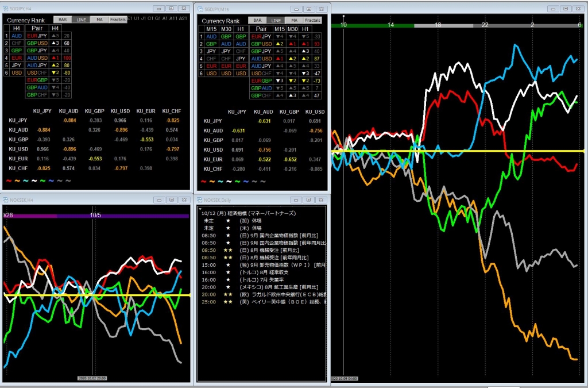Image resolution: width=588 pixels, height=388 pixels.
Task: Click red wave legend icon in SGDJPY,H4 panel
Action: pyautogui.click(x=9, y=180)
